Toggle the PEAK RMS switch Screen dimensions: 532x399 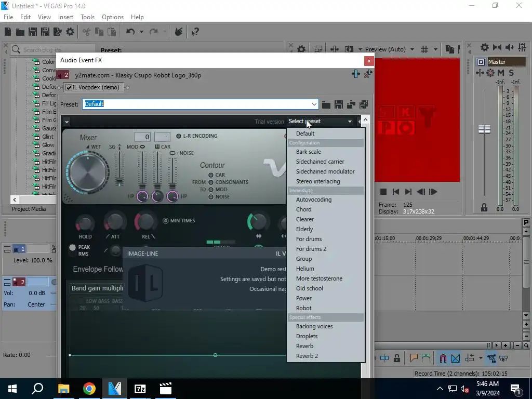click(72, 251)
